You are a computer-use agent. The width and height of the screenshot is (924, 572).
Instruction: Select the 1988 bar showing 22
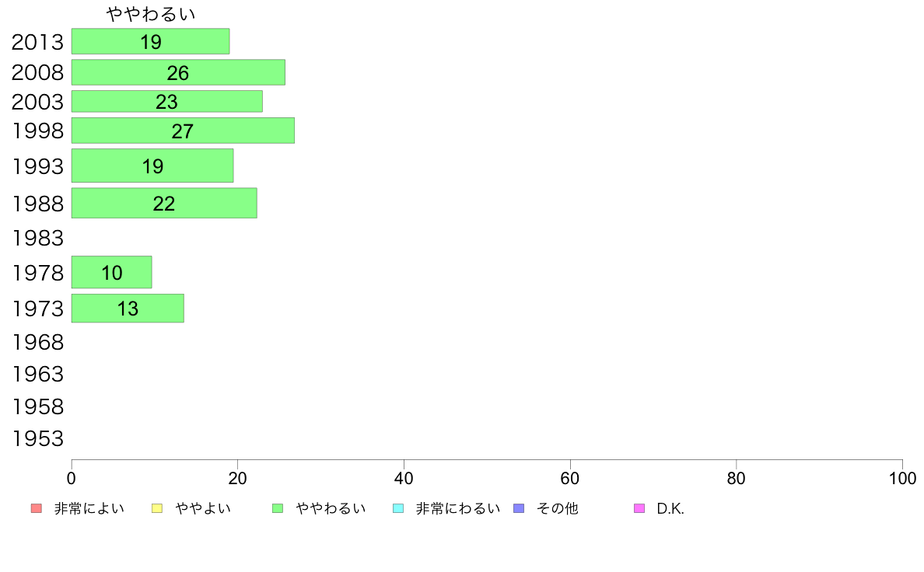tap(164, 204)
